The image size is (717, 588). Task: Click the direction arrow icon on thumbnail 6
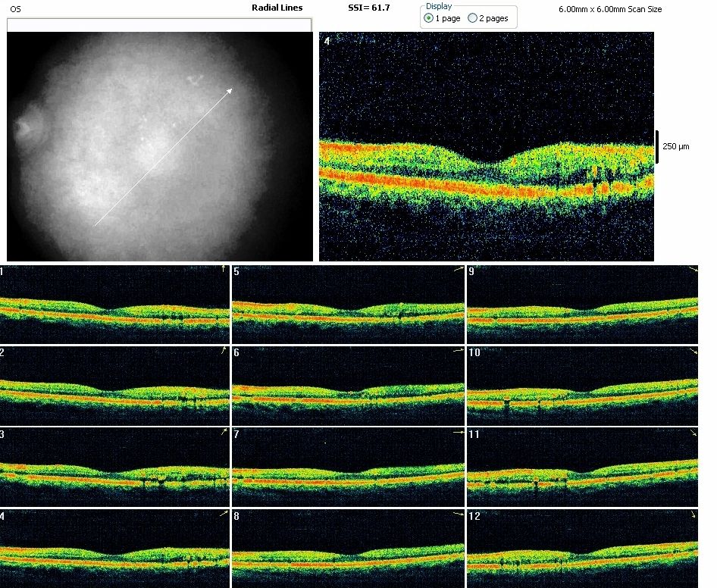pyautogui.click(x=458, y=351)
